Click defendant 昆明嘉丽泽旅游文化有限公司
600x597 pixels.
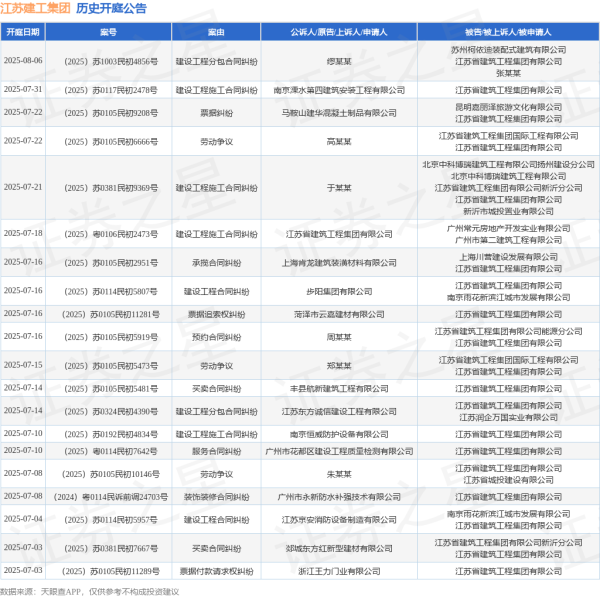coord(509,107)
